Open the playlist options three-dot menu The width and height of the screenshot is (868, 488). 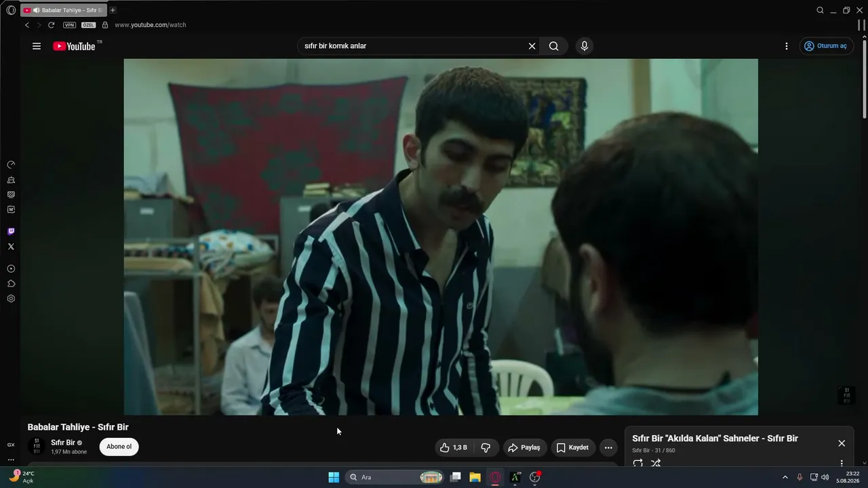coord(842,464)
